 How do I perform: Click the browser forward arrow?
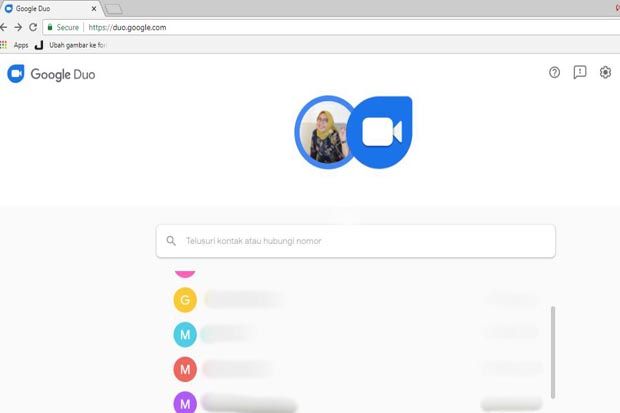pyautogui.click(x=18, y=27)
